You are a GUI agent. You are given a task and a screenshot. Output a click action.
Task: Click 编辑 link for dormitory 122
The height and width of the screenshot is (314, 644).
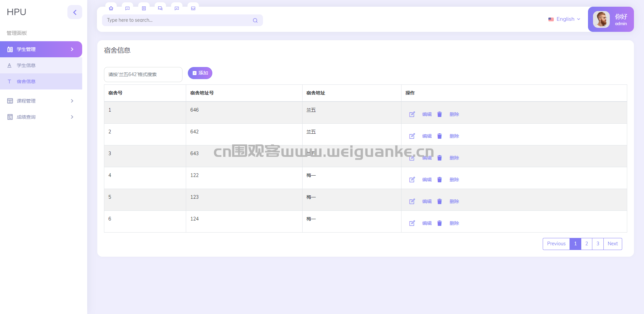tap(427, 180)
